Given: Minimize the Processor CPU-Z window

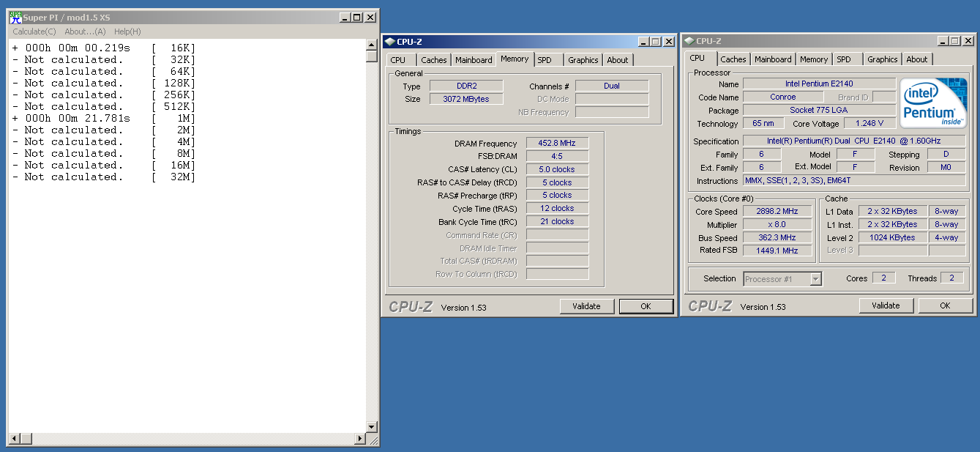Looking at the screenshot, I should click(x=943, y=41).
